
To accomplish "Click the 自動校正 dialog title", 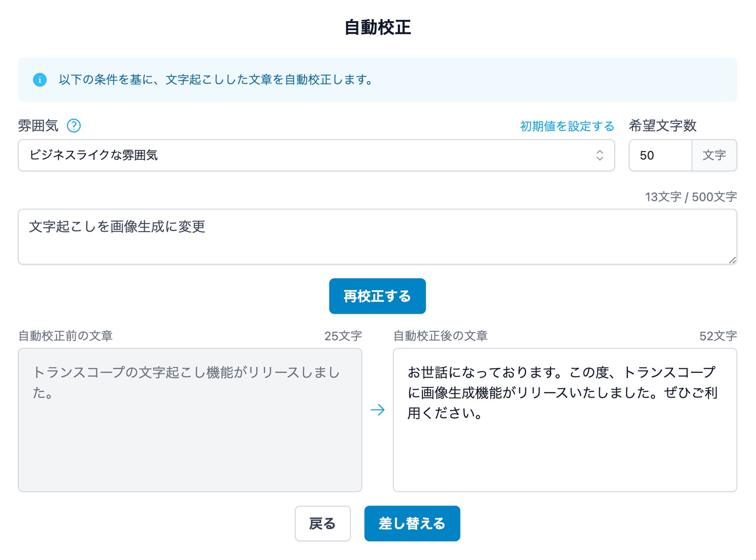I will tap(377, 27).
